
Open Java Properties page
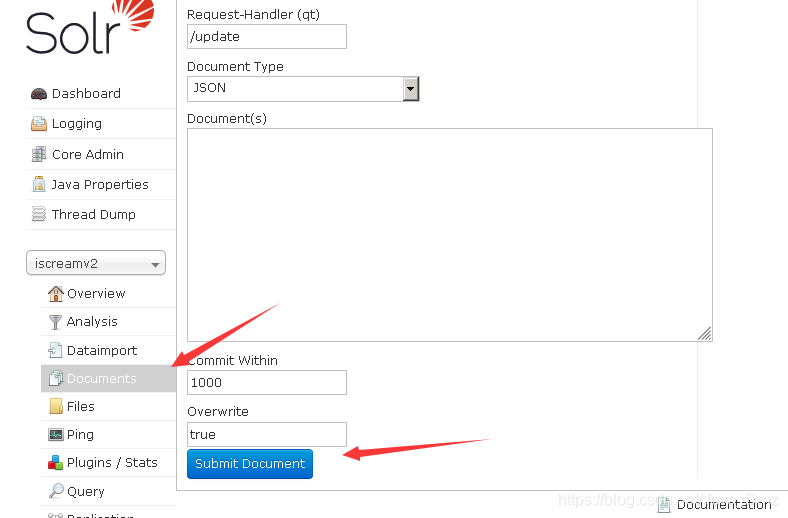tap(100, 184)
